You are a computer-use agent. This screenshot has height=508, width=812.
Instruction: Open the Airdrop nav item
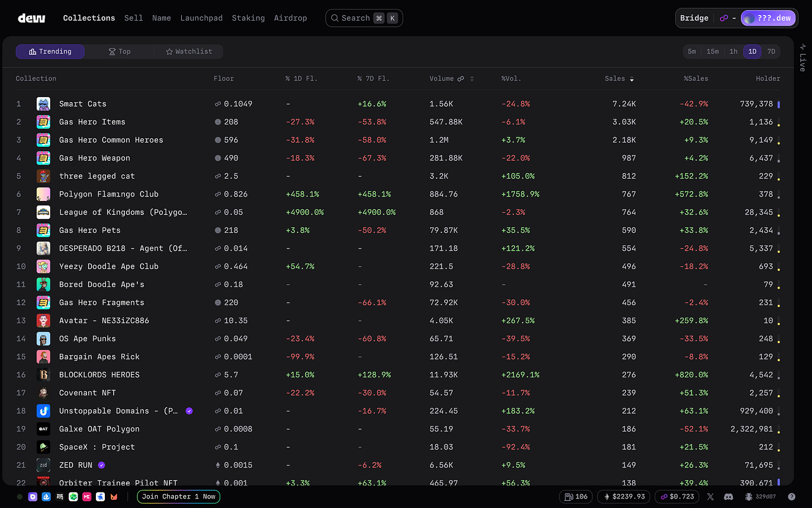pyautogui.click(x=291, y=18)
